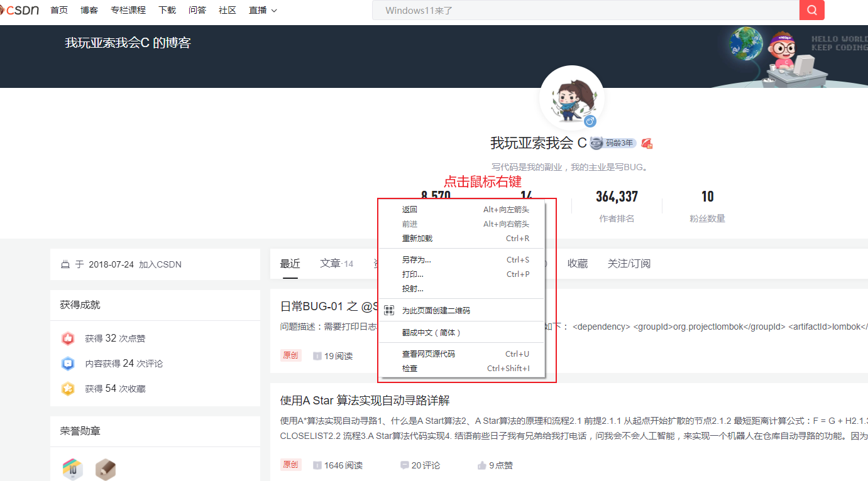Click the read-count icon beside 19阅读
Screen dimensions: 868x481
[317, 356]
